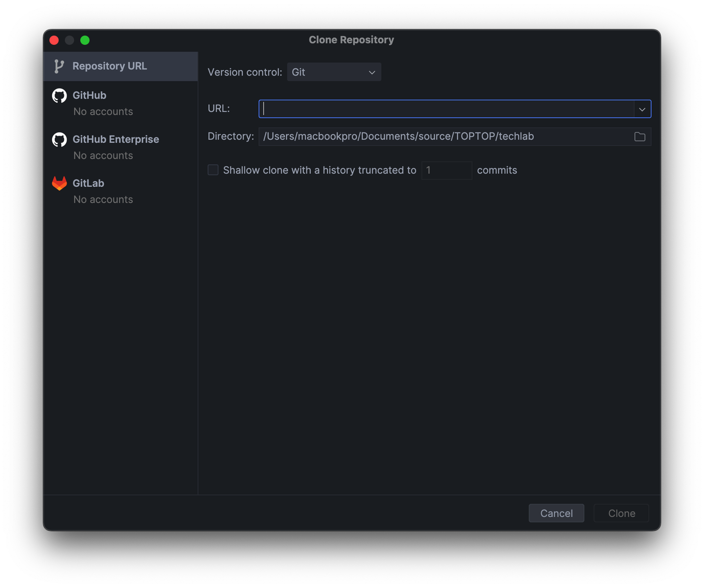Viewport: 704px width, 588px height.
Task: Focus the URL input field
Action: [x=446, y=109]
